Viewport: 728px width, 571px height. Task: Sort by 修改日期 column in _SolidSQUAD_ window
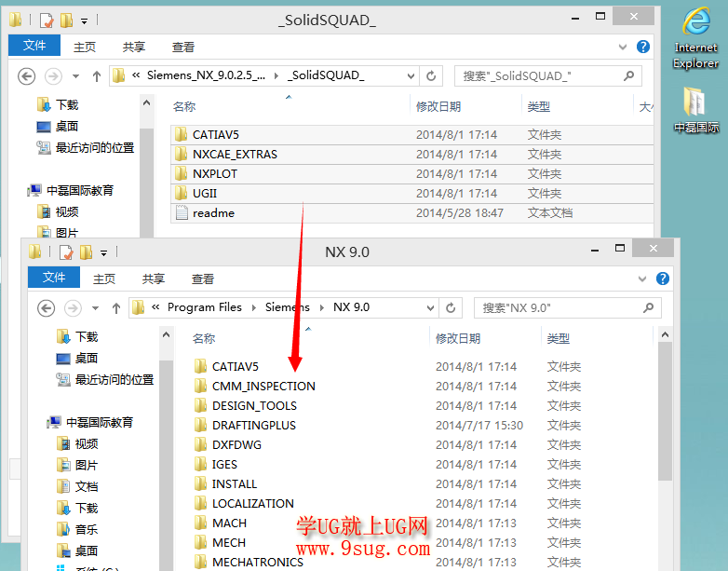pyautogui.click(x=438, y=107)
